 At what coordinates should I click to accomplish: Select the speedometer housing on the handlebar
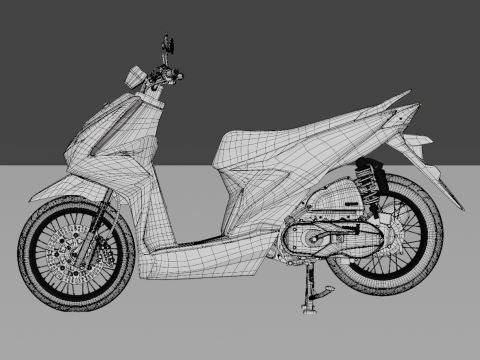(x=135, y=77)
